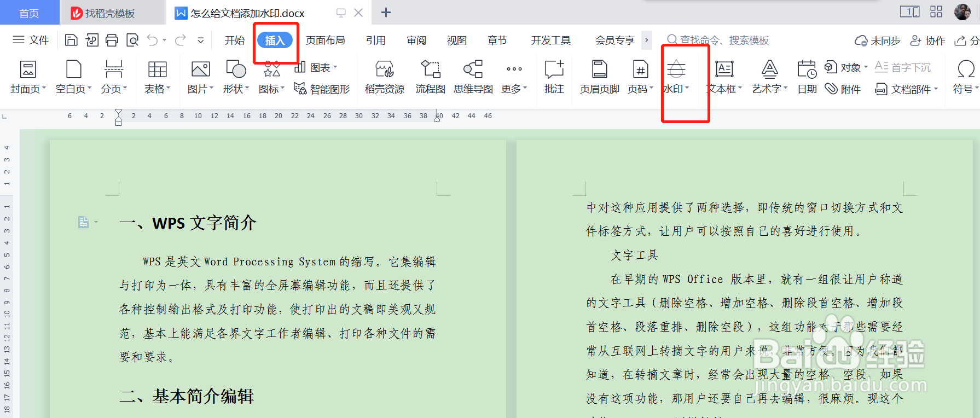Click the heading 二、基本简介编辑

[x=187, y=396]
